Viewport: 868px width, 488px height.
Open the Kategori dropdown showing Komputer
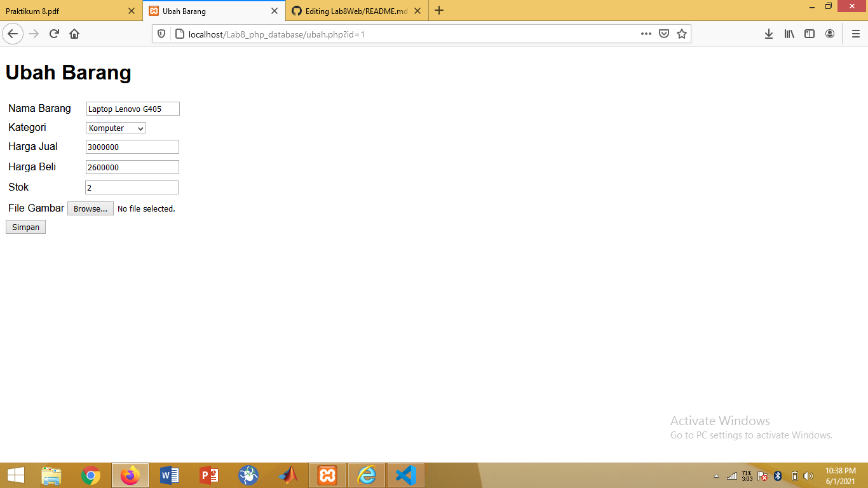(115, 128)
